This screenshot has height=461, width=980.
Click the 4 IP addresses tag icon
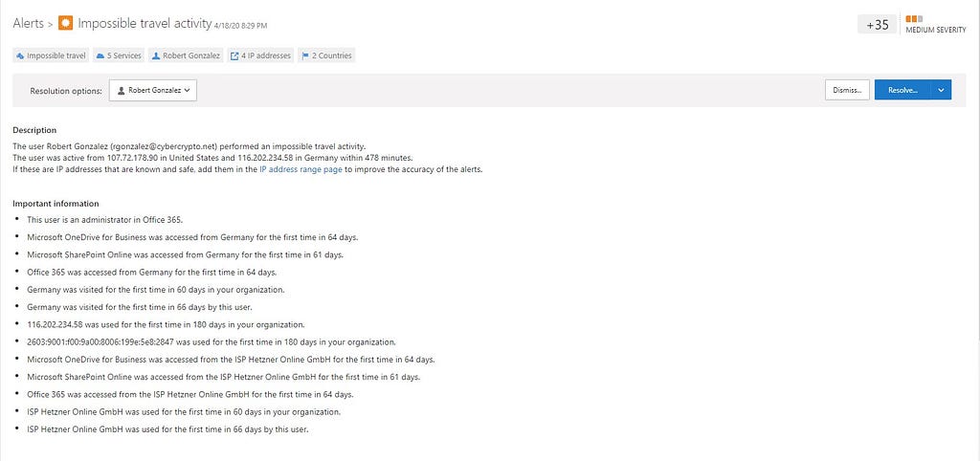[x=234, y=55]
